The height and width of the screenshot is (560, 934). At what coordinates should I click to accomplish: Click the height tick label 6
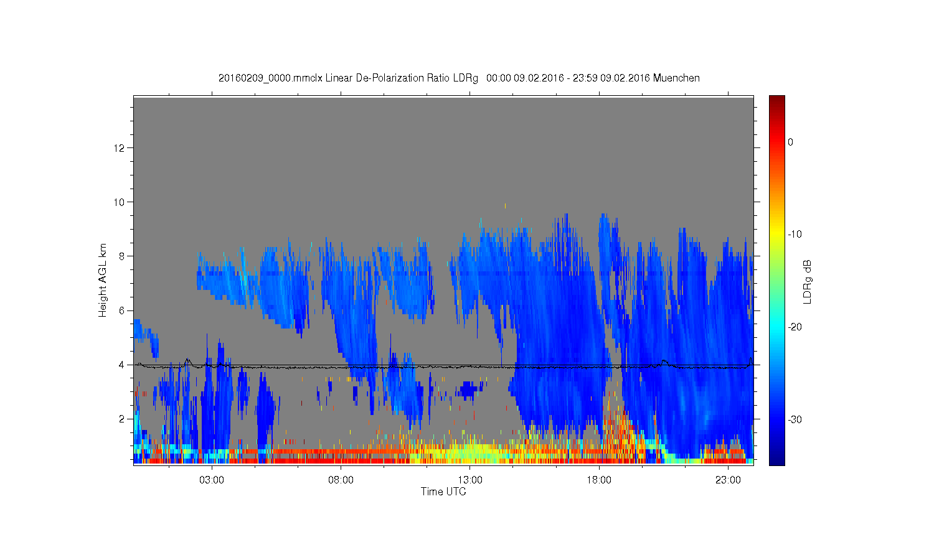(123, 310)
